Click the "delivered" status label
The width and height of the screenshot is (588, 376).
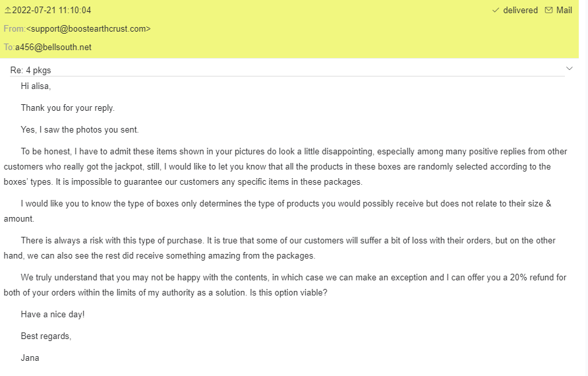(x=521, y=11)
